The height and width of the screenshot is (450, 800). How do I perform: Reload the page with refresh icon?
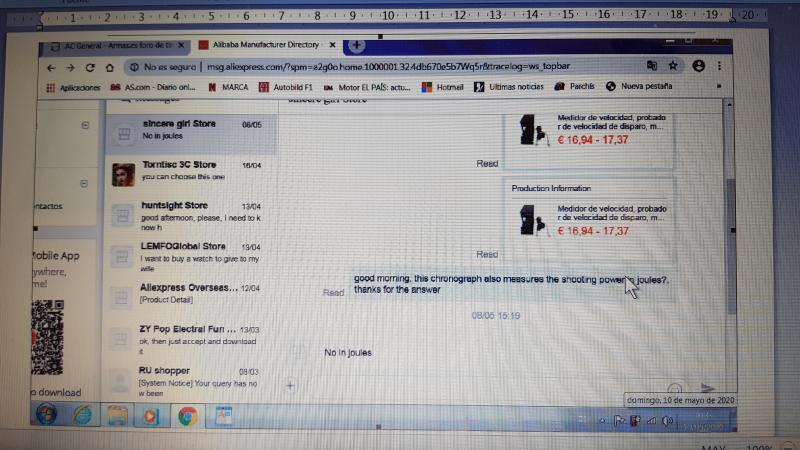point(91,67)
